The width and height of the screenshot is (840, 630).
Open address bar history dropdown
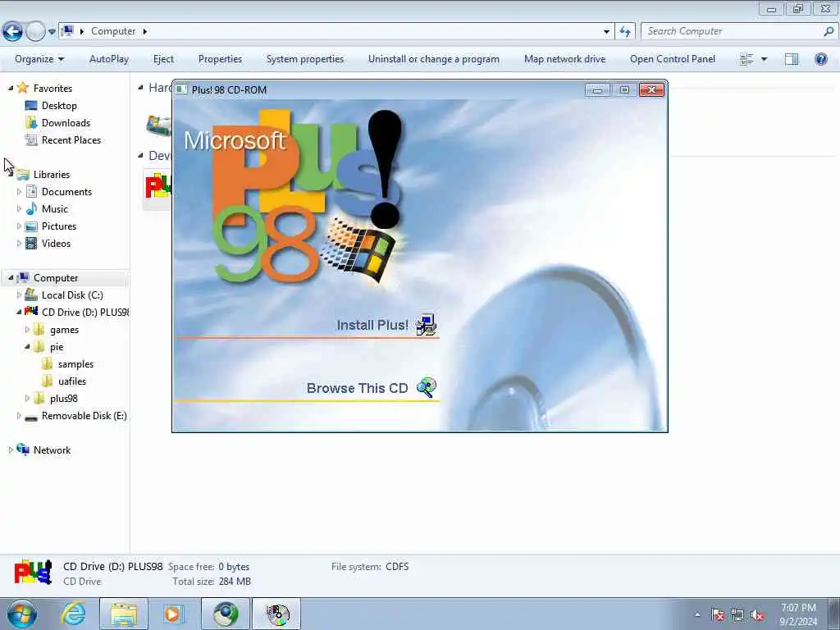coord(606,32)
